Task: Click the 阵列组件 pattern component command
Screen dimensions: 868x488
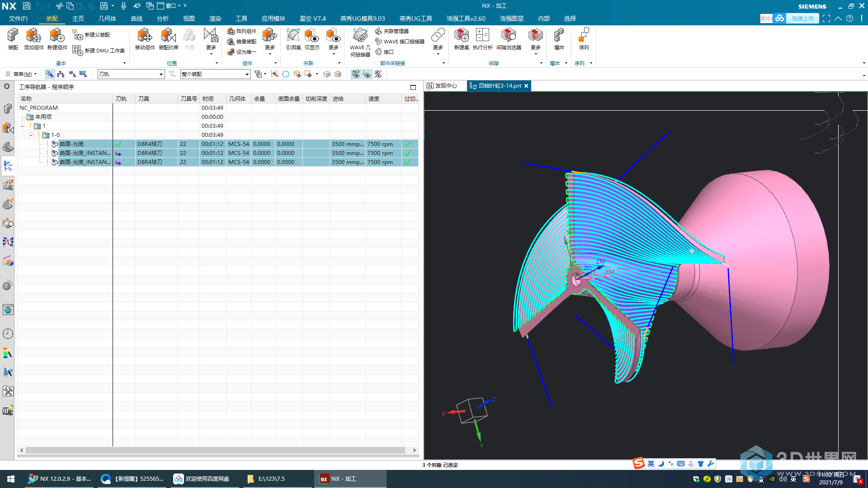Action: (242, 31)
